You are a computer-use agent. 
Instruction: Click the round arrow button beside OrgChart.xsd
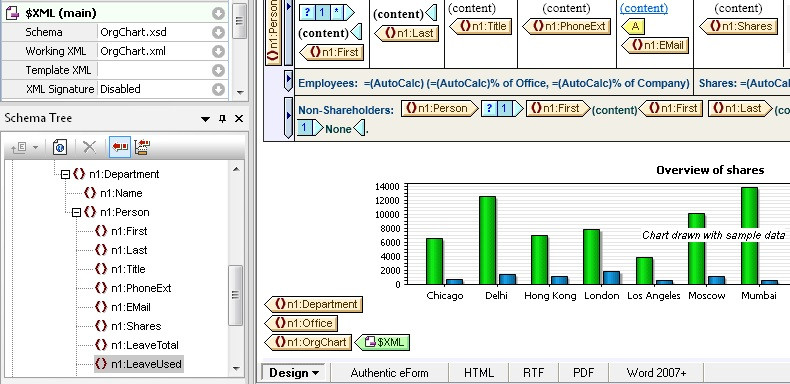pyautogui.click(x=218, y=32)
